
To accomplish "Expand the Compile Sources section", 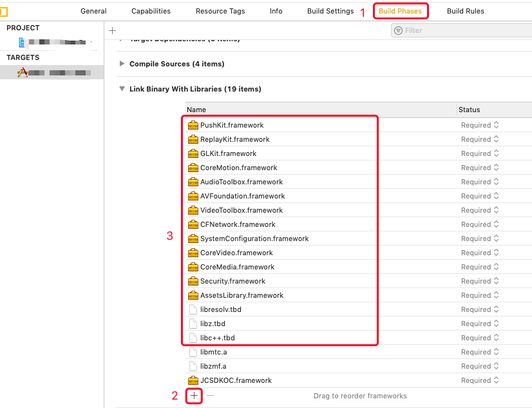I will (122, 63).
